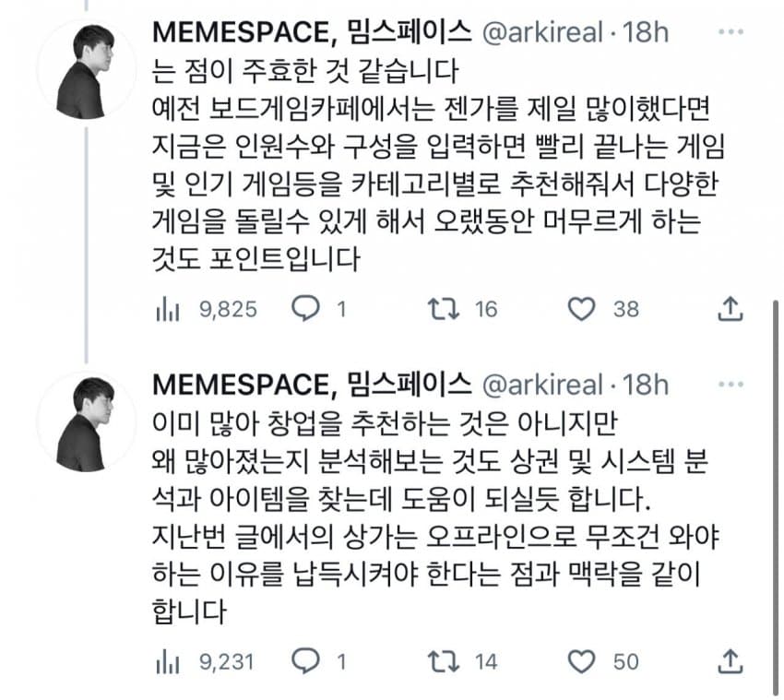Reply to the second tweet

coord(305,660)
